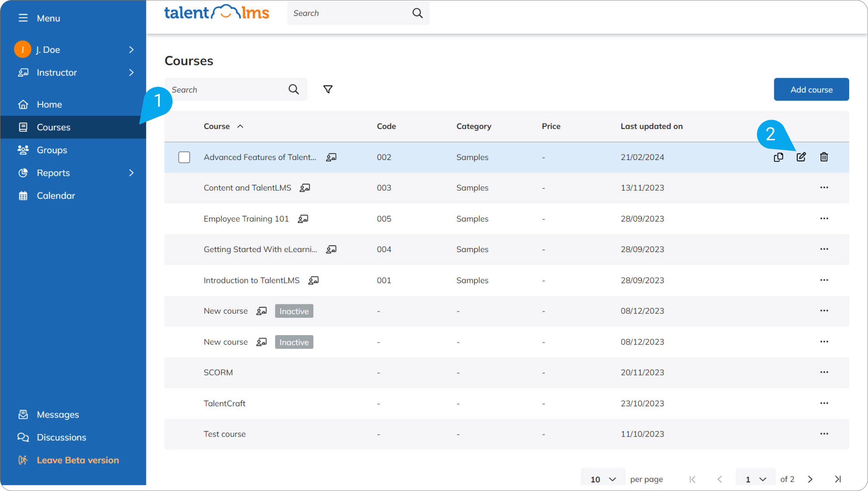Click the search magnifier in the top bar
Image resolution: width=868 pixels, height=491 pixels.
pyautogui.click(x=417, y=13)
